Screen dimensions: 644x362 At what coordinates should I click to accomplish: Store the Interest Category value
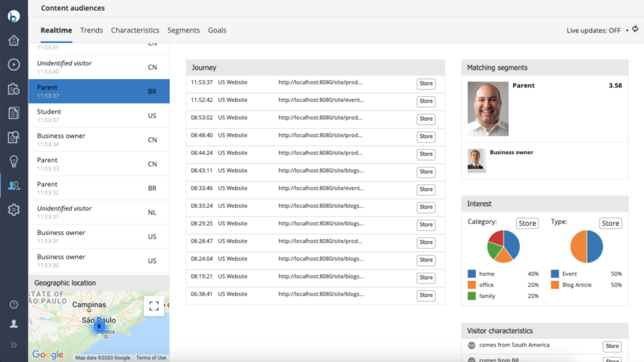(x=527, y=223)
